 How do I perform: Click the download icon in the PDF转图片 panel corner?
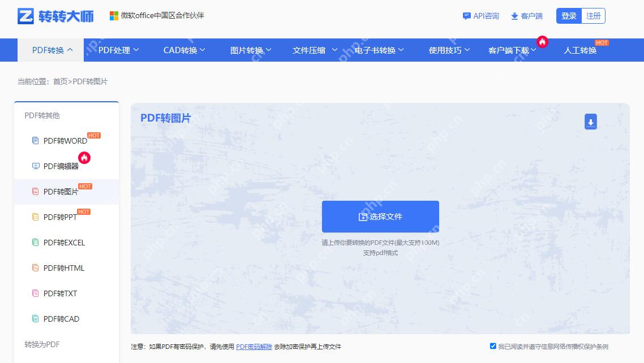tap(591, 122)
